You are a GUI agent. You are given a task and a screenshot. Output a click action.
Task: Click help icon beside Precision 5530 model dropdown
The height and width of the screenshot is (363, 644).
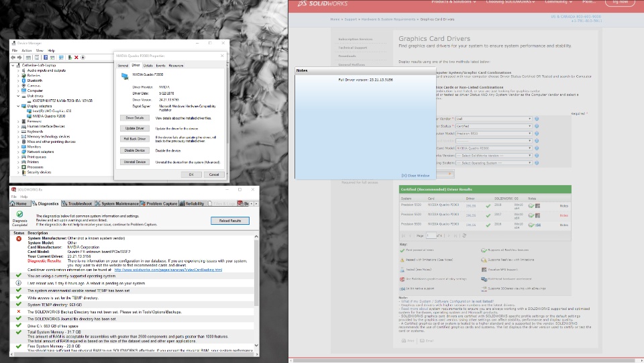coord(537,134)
